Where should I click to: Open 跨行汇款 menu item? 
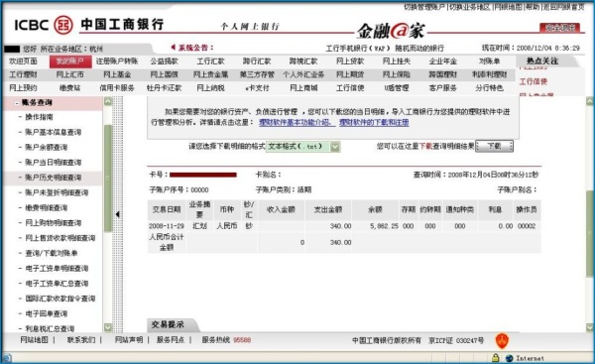coord(257,61)
